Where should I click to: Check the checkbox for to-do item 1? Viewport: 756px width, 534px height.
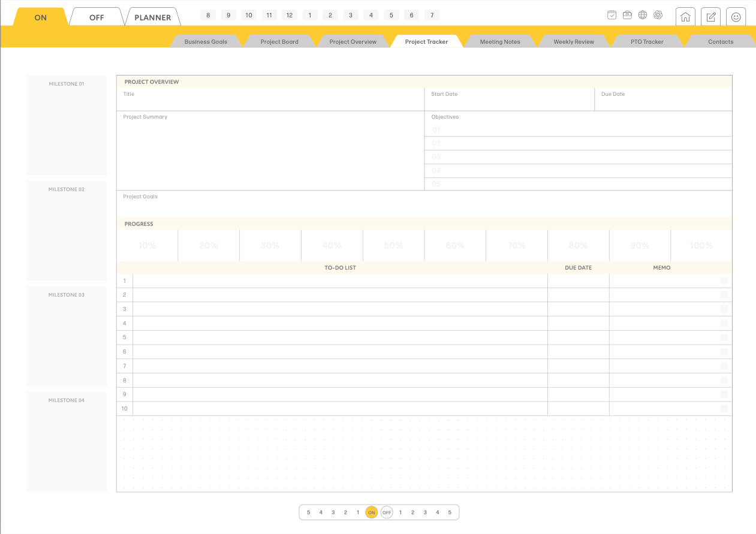click(724, 280)
